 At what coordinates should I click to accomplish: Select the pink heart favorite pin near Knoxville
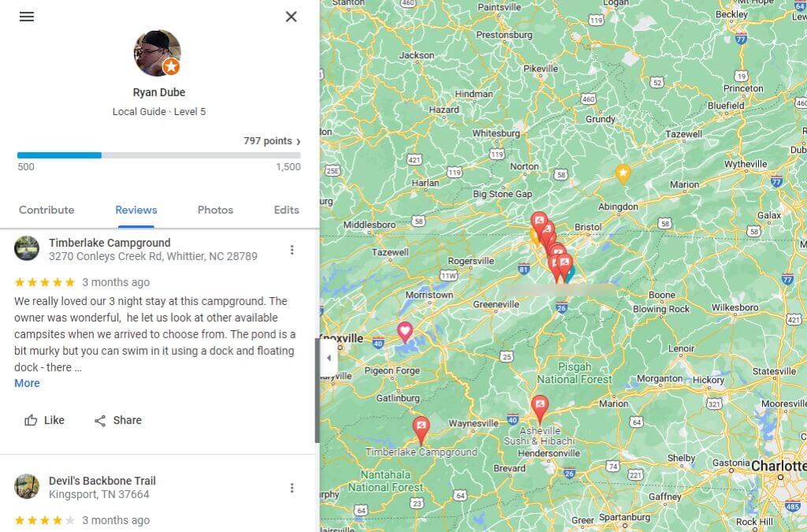[405, 332]
